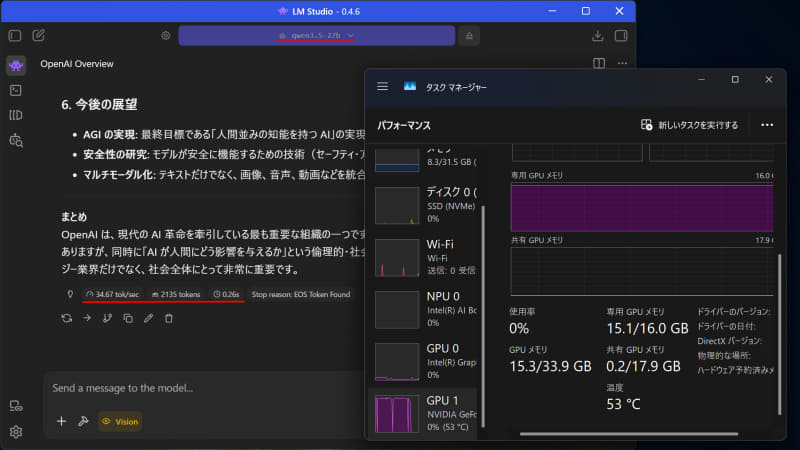Open the runtime status icon above settings
The image size is (800, 450).
coord(16,407)
